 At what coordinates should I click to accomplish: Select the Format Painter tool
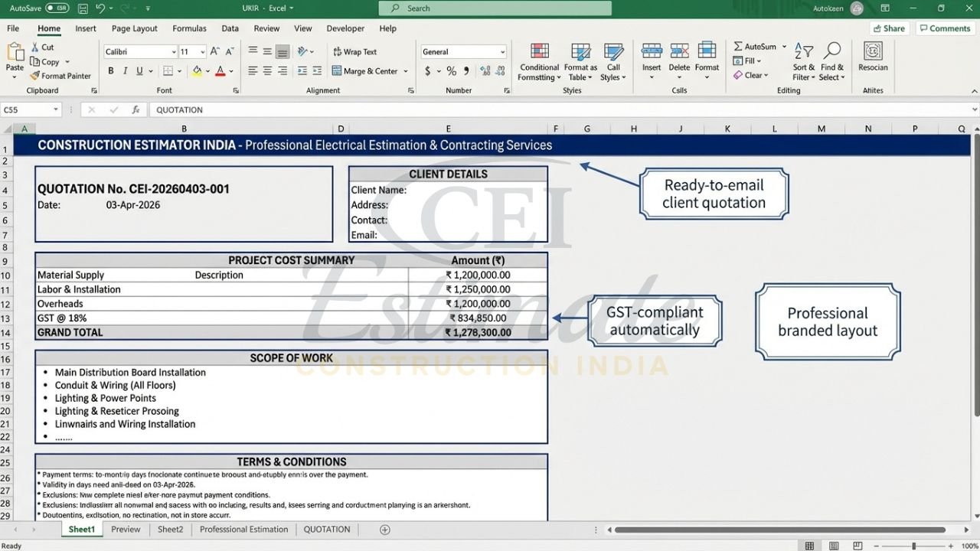pos(60,76)
